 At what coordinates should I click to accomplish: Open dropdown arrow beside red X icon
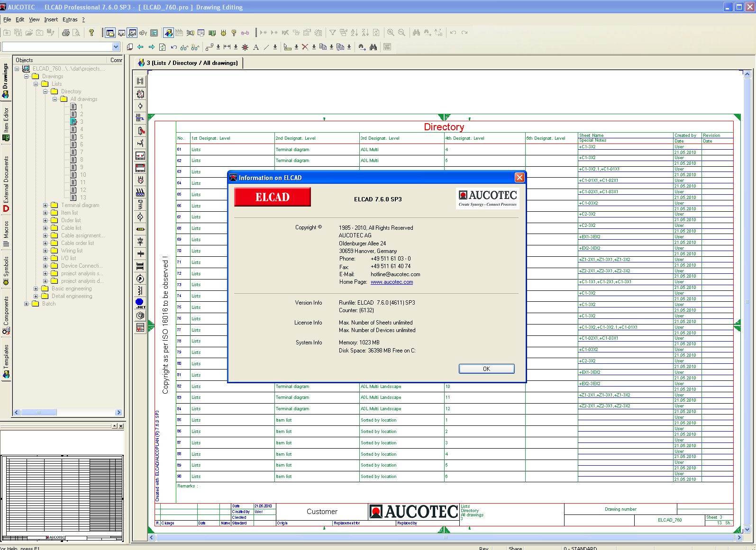pyautogui.click(x=314, y=47)
